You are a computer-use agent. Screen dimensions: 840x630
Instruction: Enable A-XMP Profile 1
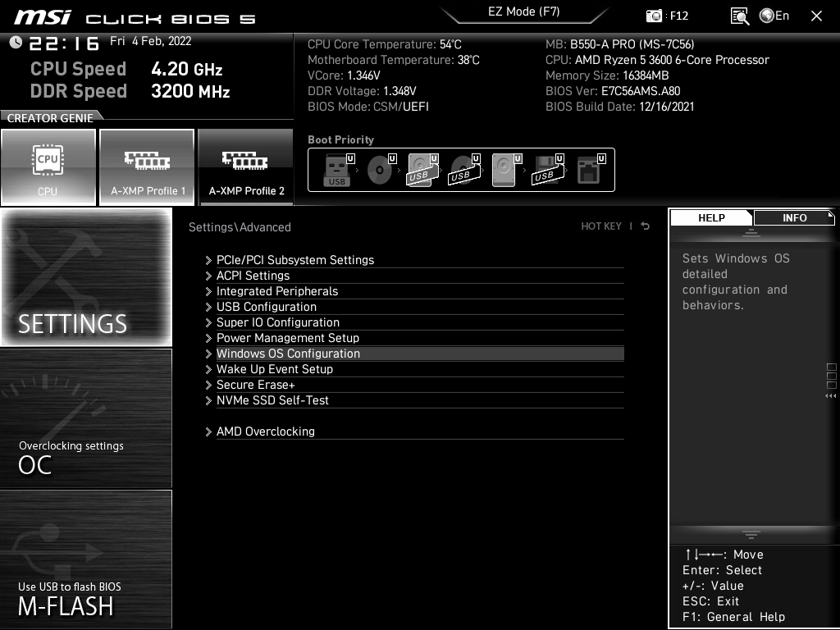click(148, 167)
